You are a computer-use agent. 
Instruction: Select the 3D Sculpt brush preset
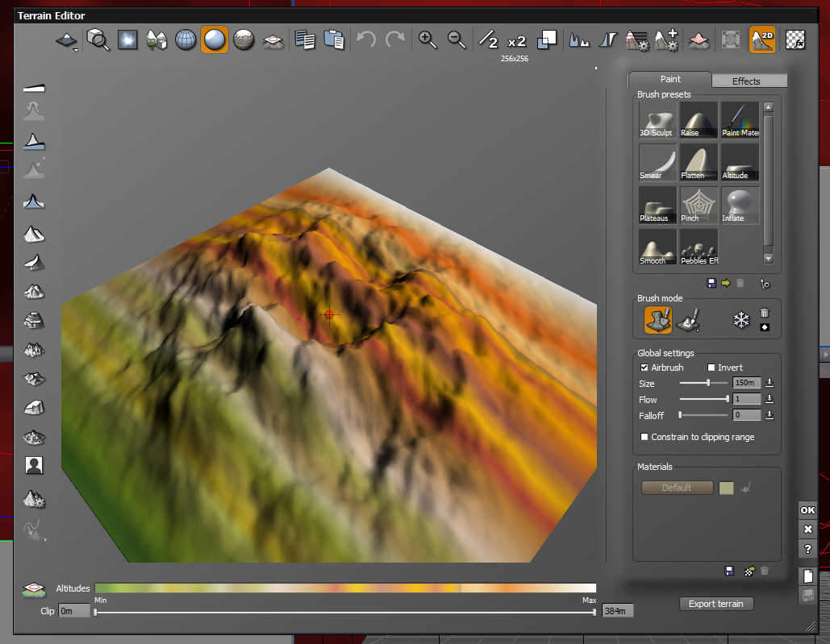(657, 121)
